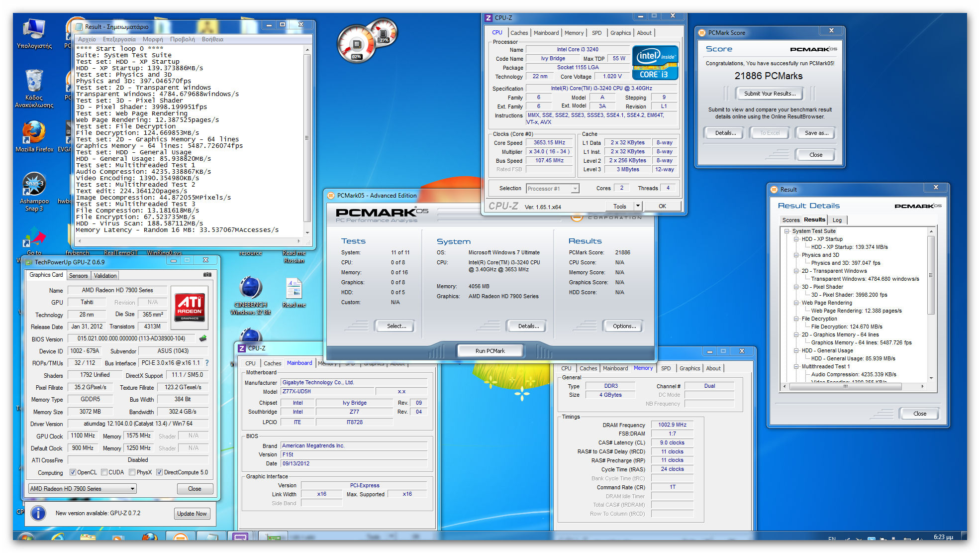Open the Read me document icon
Screen dimensions: 980x553
tap(294, 293)
